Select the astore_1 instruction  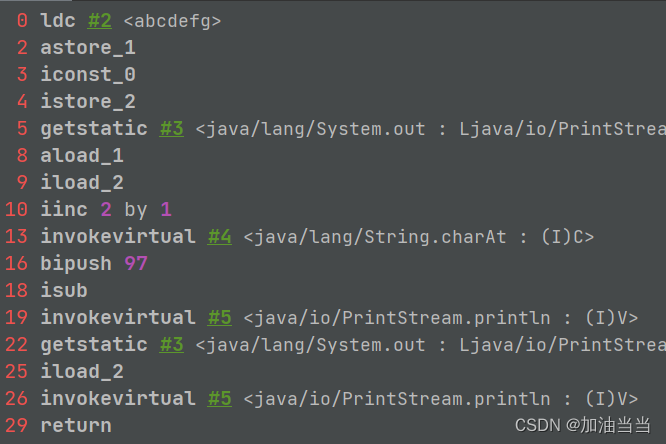coord(88,47)
